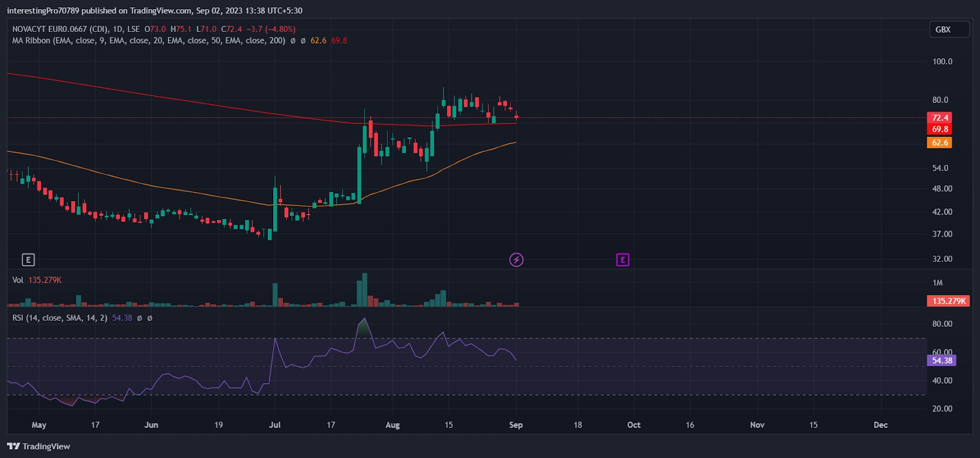980x458 pixels.
Task: Click the 40.00 RSI axis label
Action: point(942,381)
